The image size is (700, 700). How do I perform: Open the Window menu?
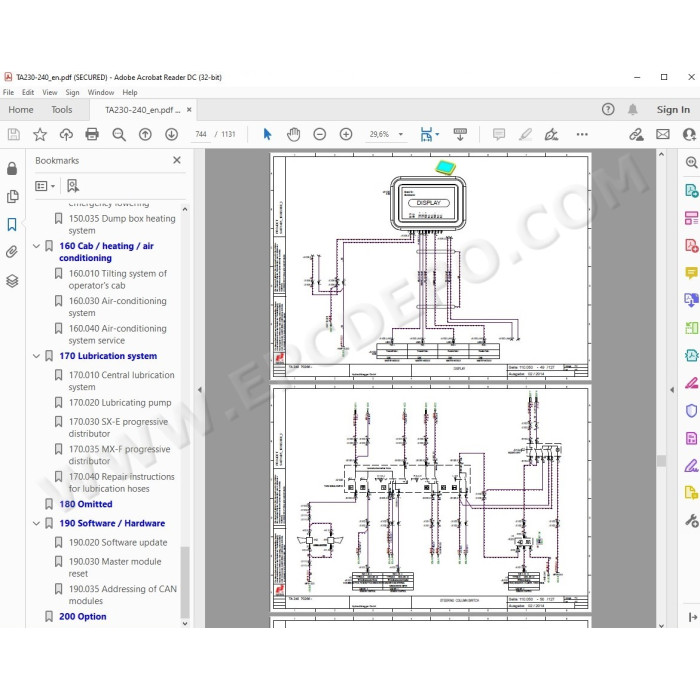(101, 92)
